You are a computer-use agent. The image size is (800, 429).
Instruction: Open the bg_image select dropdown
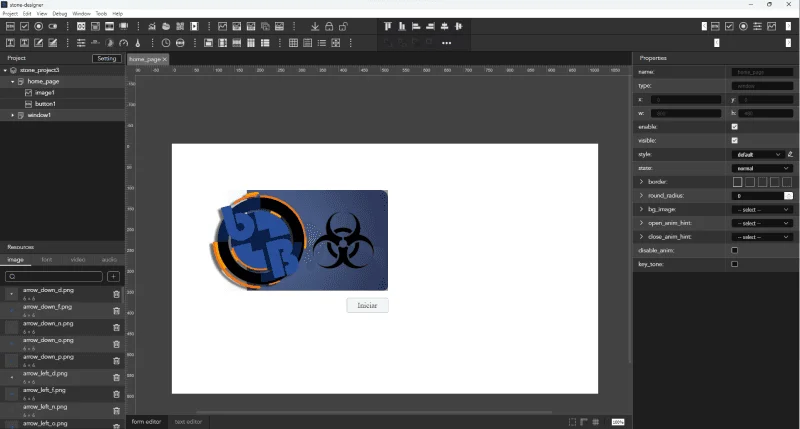tap(762, 209)
